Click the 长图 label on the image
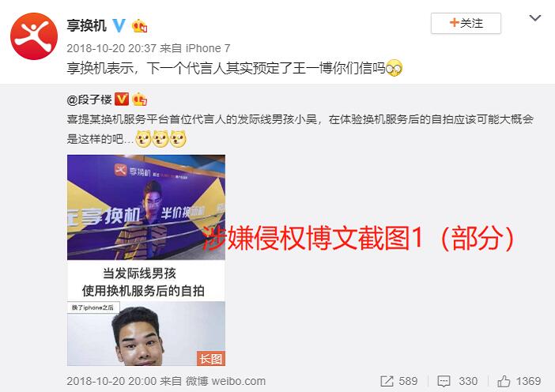Viewport: 555px width, 392px height. 210,358
